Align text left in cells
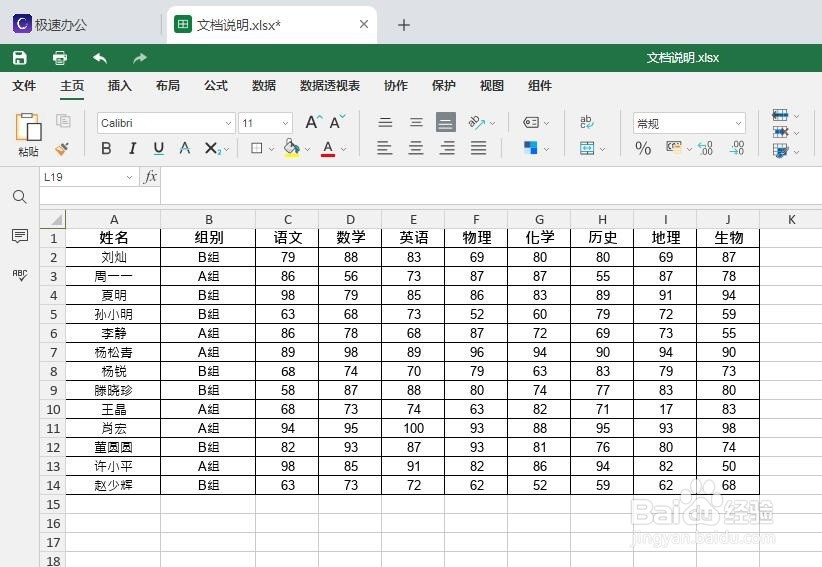The image size is (822, 567). coord(384,148)
